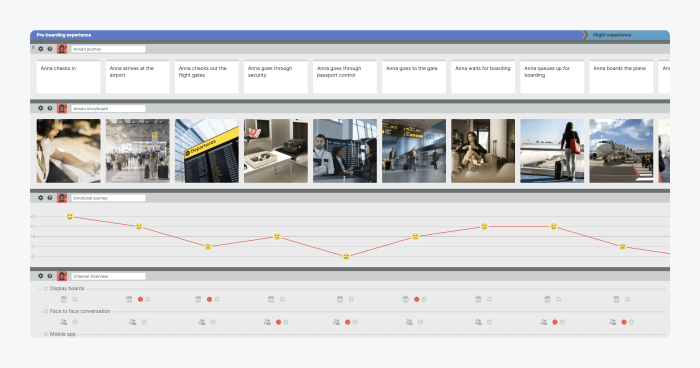Toggle red Face to face dot for 'Anna goes through security'

click(279, 322)
